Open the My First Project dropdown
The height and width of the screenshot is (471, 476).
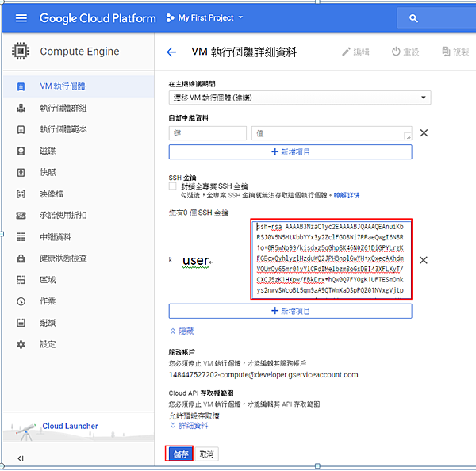pos(205,18)
